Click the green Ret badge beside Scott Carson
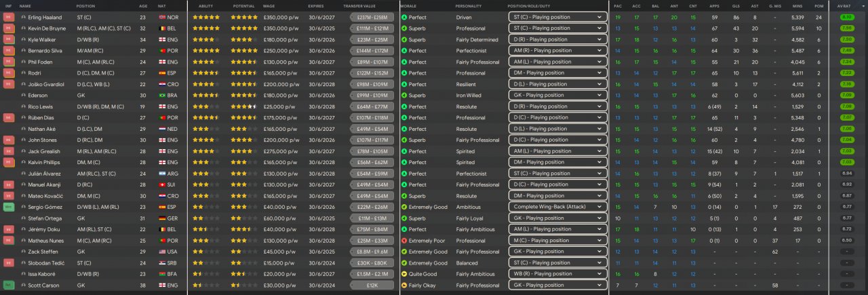Screen dimensions: 868x295 point(9,285)
